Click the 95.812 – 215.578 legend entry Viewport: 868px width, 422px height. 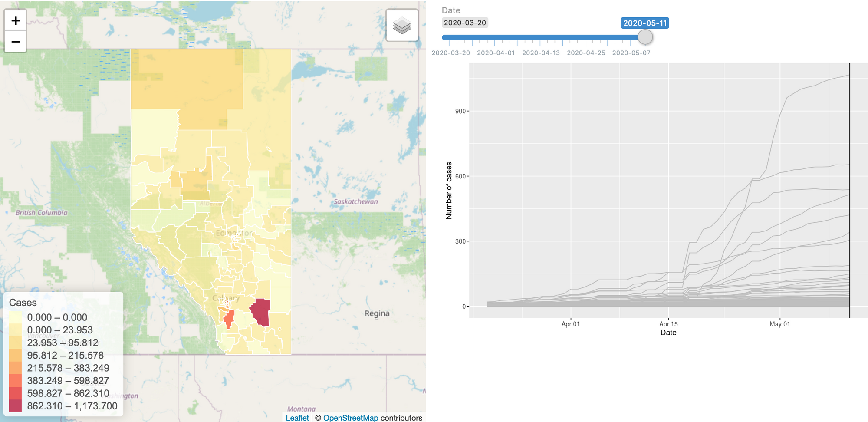click(x=65, y=355)
